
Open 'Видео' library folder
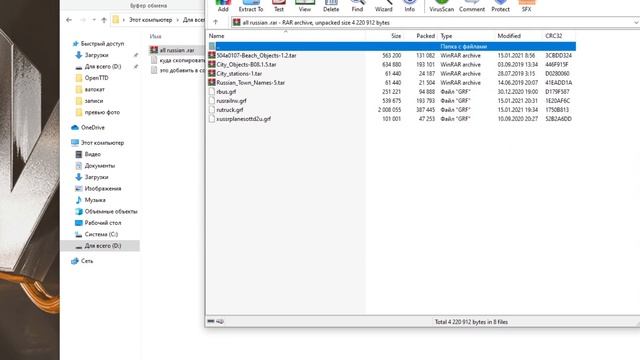[x=93, y=154]
